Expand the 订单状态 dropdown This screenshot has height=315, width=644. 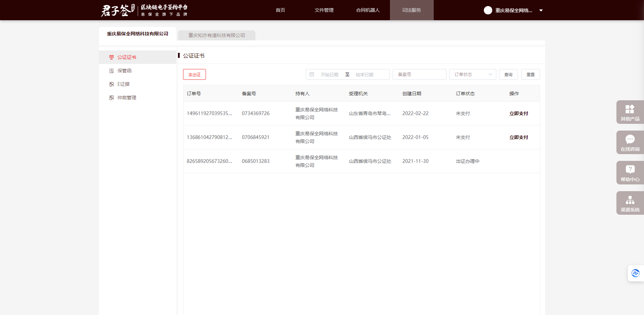coord(473,74)
